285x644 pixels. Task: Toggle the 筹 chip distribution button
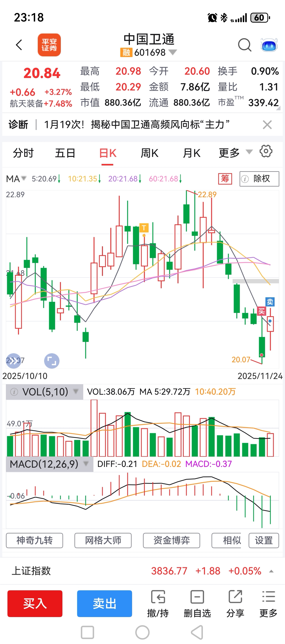[x=225, y=179]
